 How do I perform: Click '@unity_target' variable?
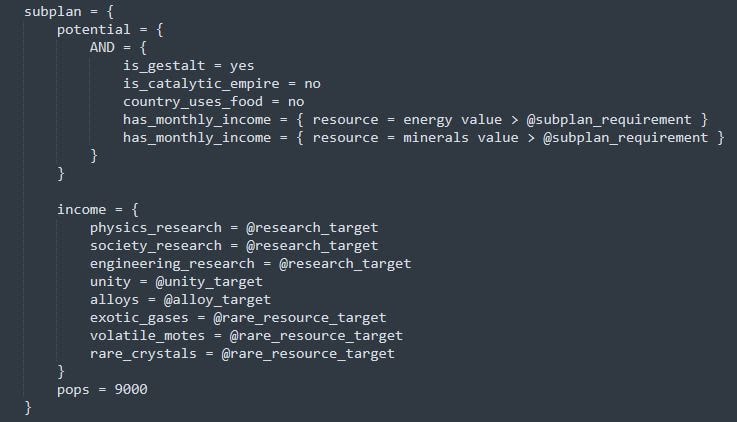pyautogui.click(x=209, y=281)
